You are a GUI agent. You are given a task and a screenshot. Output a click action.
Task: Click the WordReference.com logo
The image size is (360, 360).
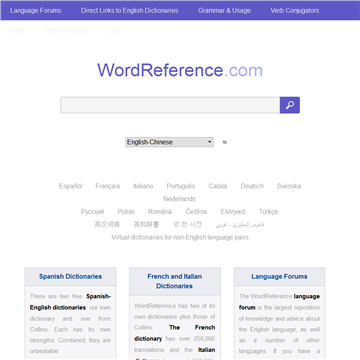[180, 70]
